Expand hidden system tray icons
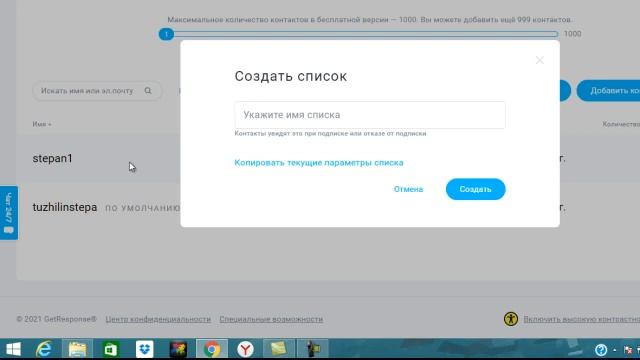Viewport: 640px width, 360px height. click(615, 350)
